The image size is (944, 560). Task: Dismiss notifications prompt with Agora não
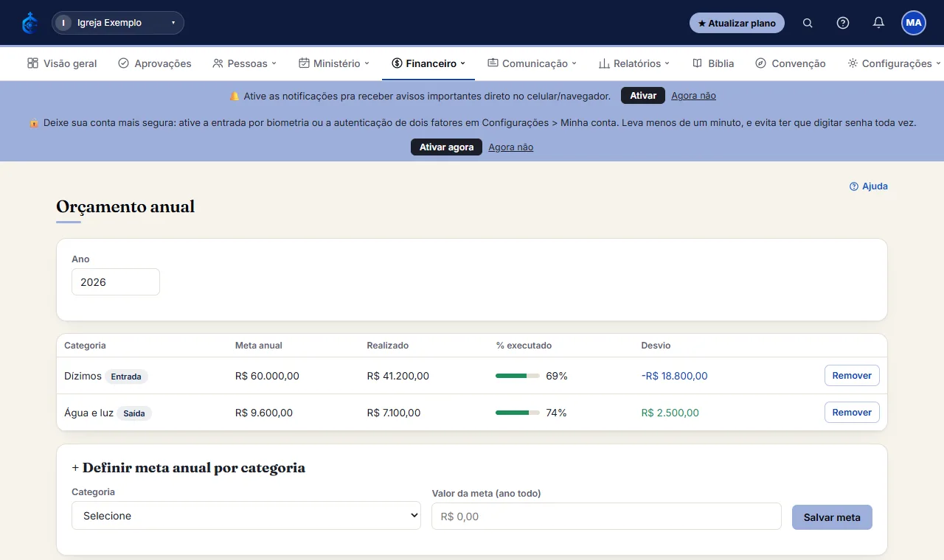693,96
